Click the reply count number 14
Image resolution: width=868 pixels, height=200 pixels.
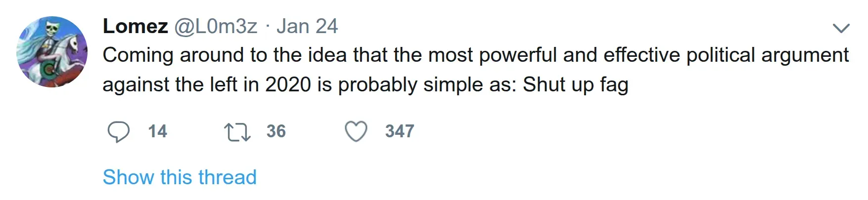tap(158, 131)
